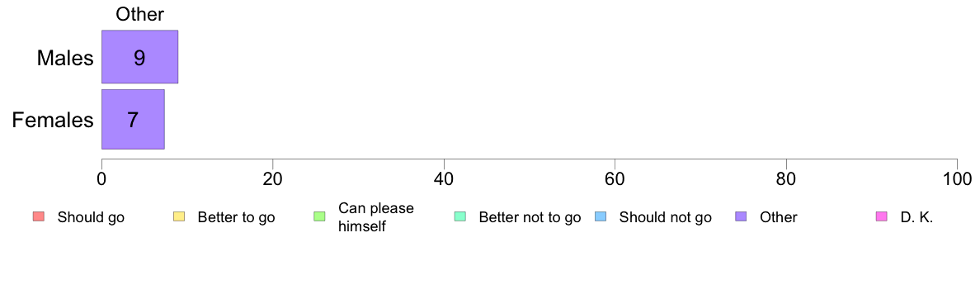Toggle the Should not go legend label
This screenshot has height=304, width=980.
point(666,218)
